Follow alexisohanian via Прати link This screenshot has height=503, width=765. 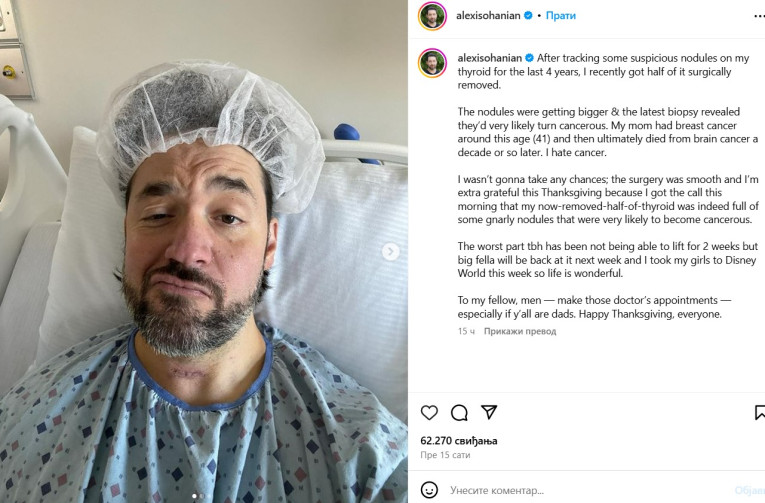[x=561, y=16]
